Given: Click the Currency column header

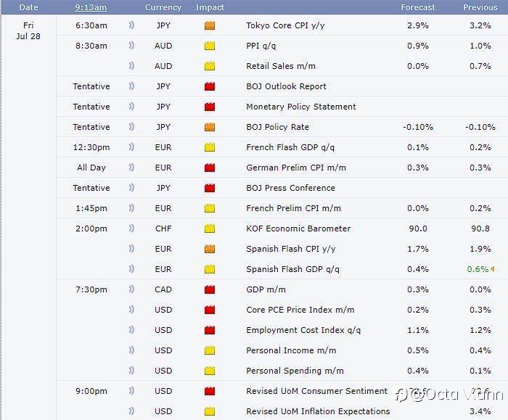Looking at the screenshot, I should [163, 7].
